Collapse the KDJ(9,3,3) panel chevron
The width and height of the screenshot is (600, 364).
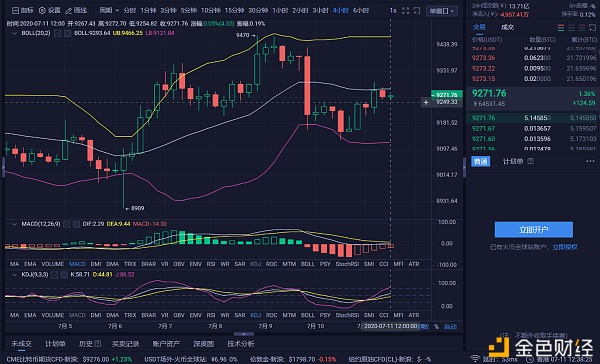[x=14, y=274]
